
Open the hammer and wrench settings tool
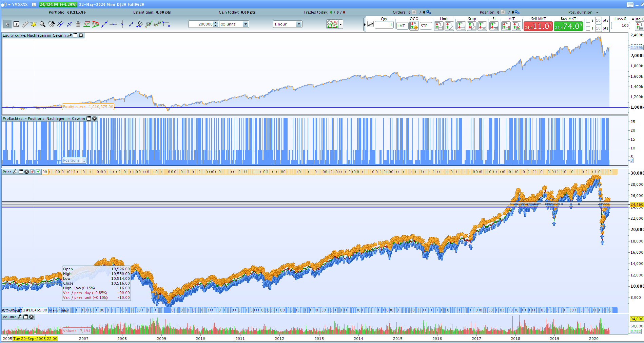coord(52,24)
